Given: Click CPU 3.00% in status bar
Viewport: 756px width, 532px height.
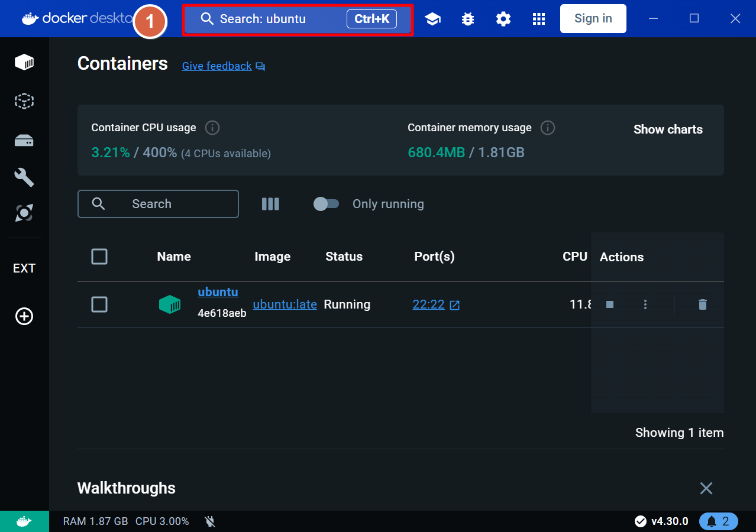Looking at the screenshot, I should tap(162, 521).
